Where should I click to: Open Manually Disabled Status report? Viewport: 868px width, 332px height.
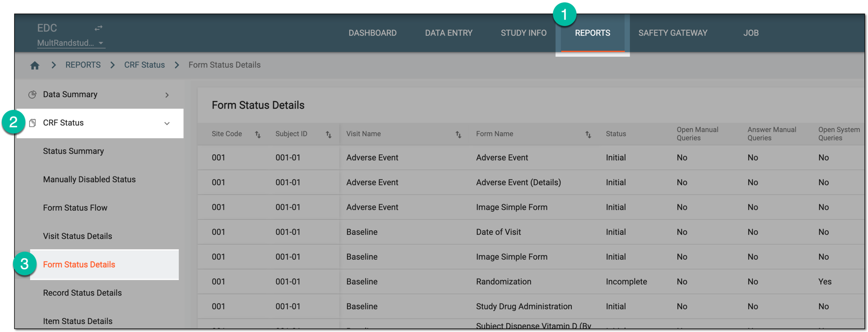click(89, 179)
